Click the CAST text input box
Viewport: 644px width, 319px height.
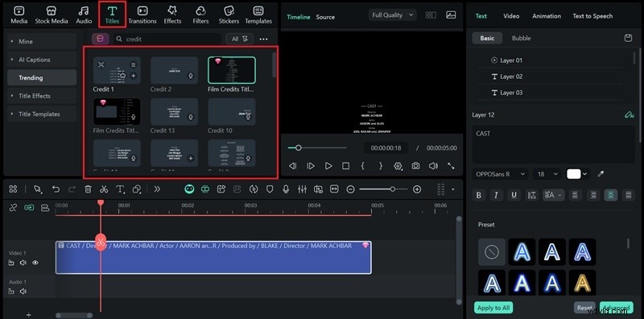coord(554,145)
